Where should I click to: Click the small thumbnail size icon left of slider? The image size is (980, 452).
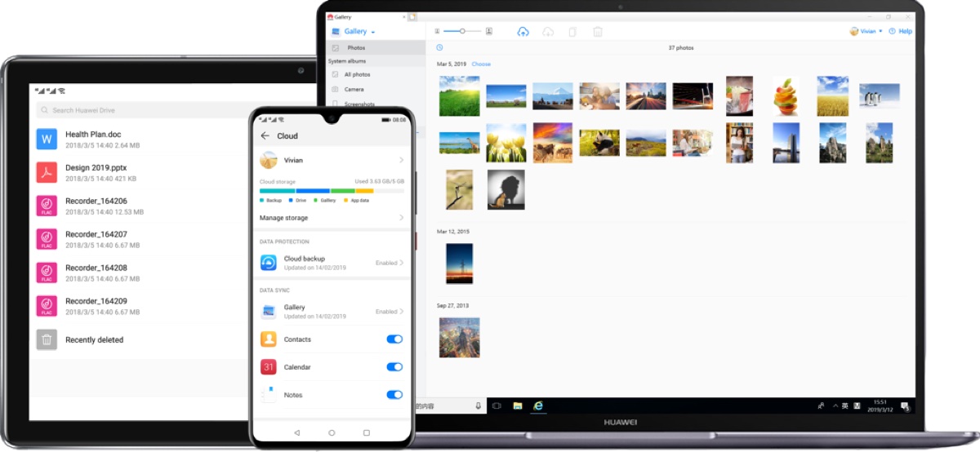click(x=437, y=31)
